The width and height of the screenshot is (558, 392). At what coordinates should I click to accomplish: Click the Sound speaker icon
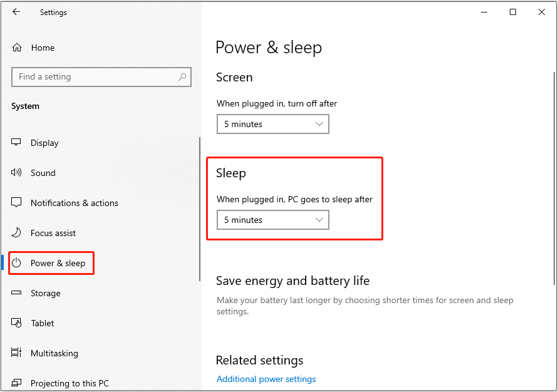click(x=16, y=173)
